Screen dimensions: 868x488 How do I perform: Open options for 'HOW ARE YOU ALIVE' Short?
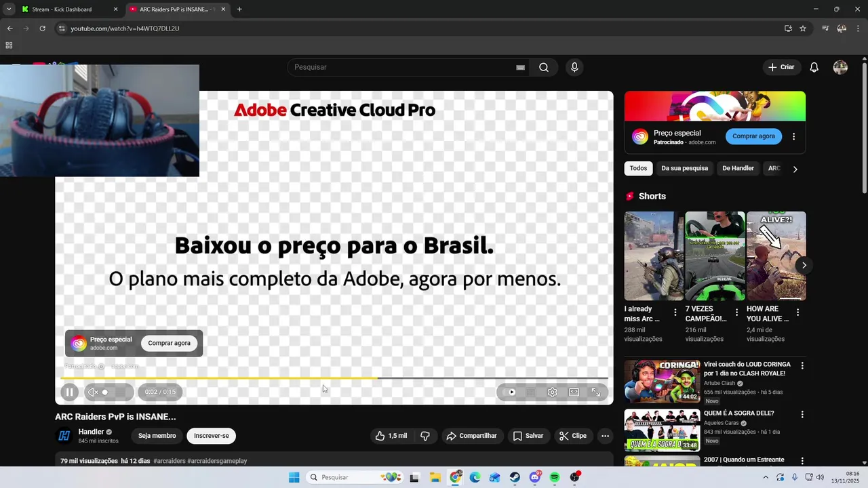tap(797, 312)
